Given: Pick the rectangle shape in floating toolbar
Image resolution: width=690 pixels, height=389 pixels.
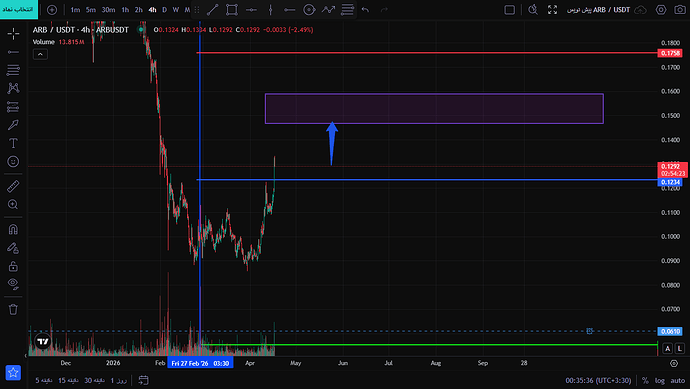Looking at the screenshot, I should click(x=232, y=10).
